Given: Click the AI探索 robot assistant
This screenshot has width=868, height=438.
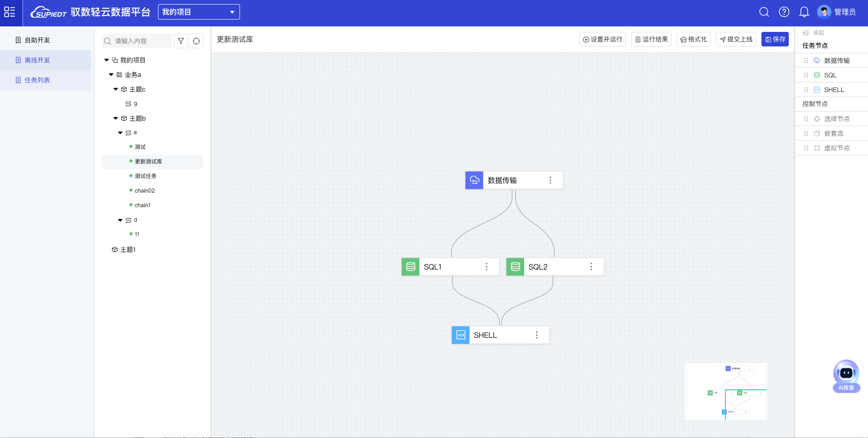Looking at the screenshot, I should click(846, 376).
